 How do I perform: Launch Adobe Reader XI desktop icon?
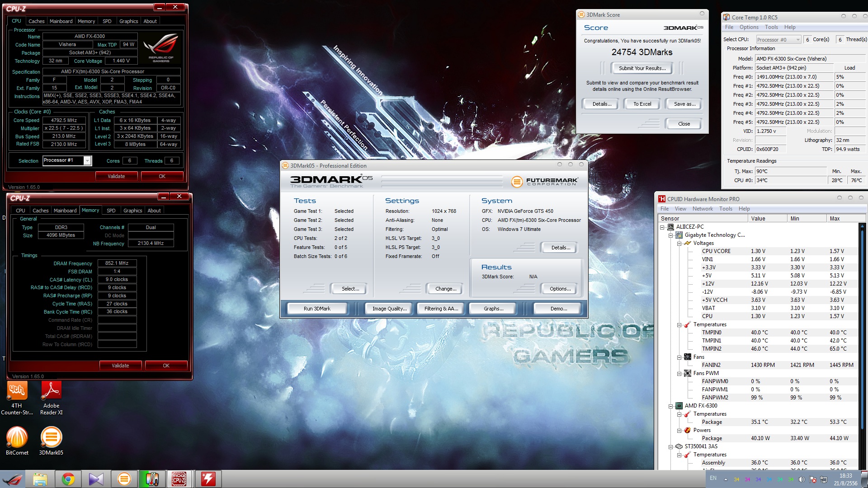(x=51, y=391)
